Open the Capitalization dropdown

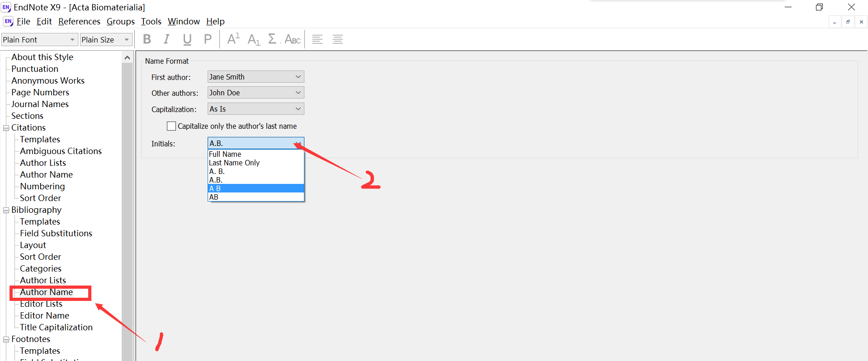(256, 109)
